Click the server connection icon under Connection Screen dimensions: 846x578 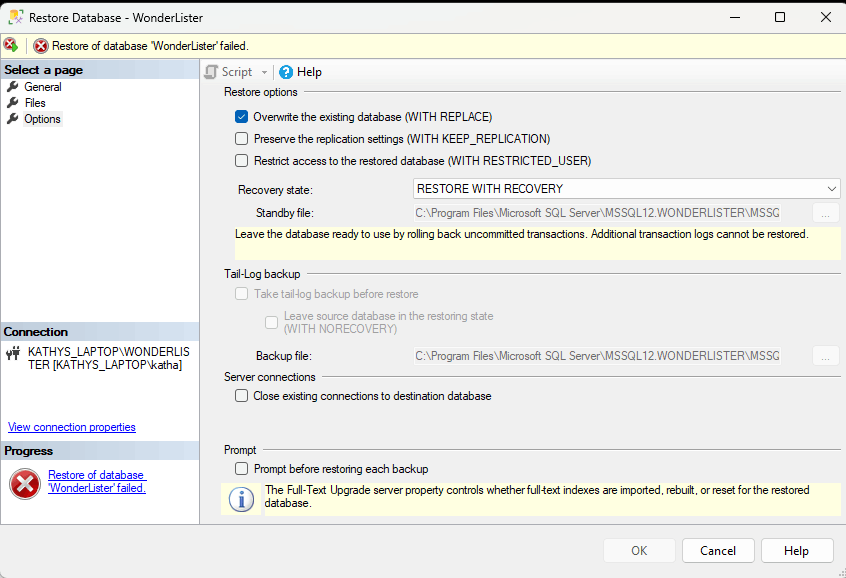(13, 352)
